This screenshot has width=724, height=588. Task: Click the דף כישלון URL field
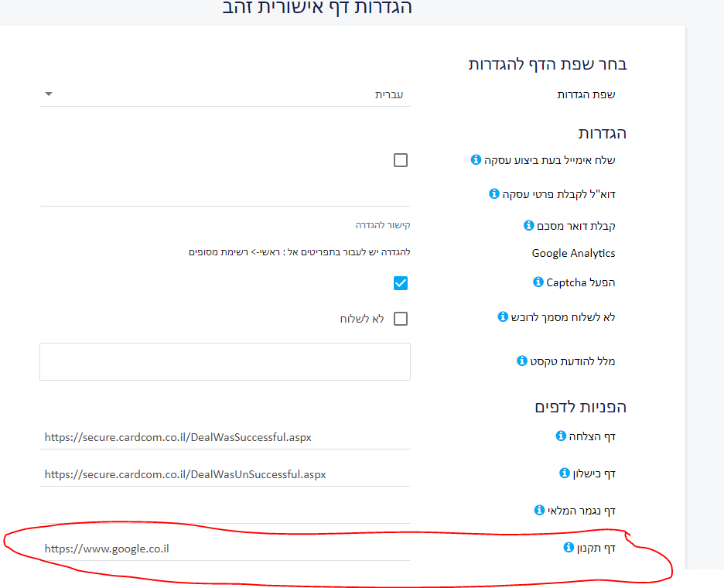225,474
